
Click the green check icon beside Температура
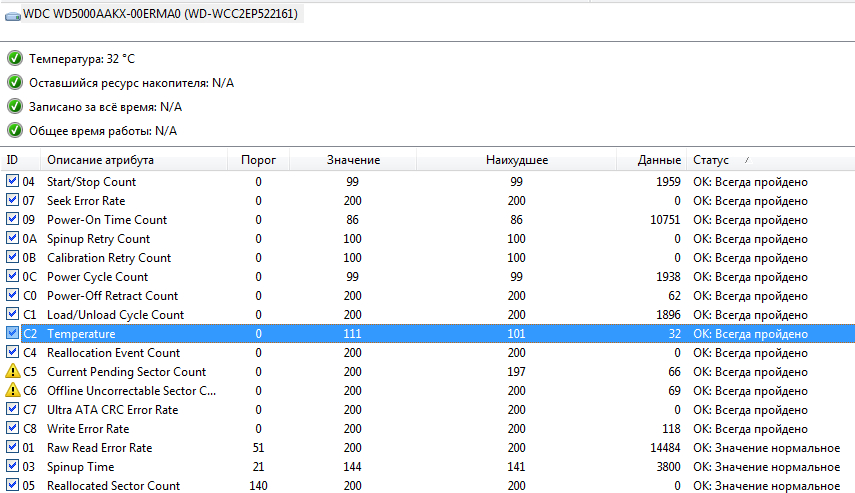click(x=15, y=58)
